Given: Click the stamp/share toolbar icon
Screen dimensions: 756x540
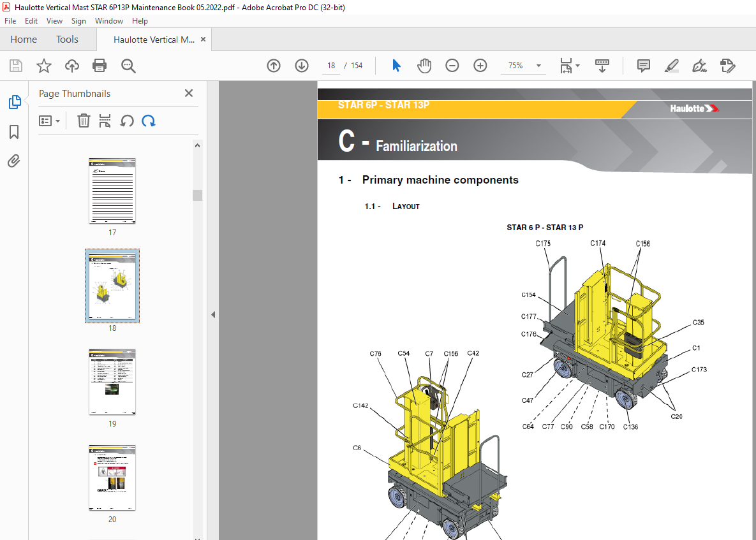Looking at the screenshot, I should (727, 66).
